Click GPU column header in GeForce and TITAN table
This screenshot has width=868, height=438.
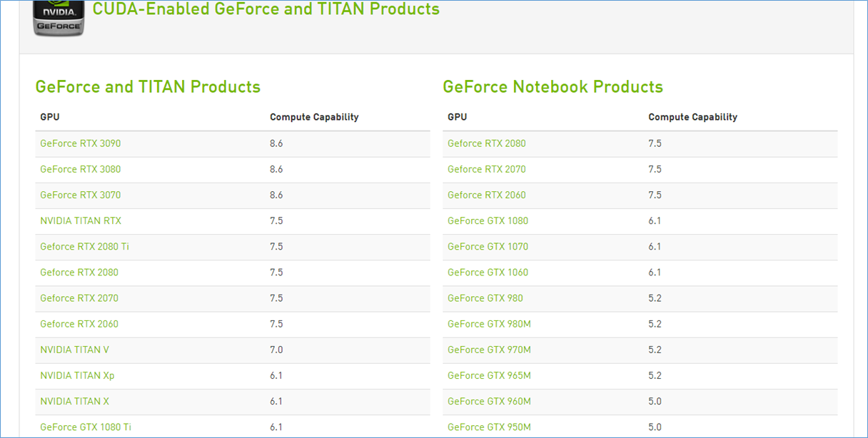pos(50,117)
